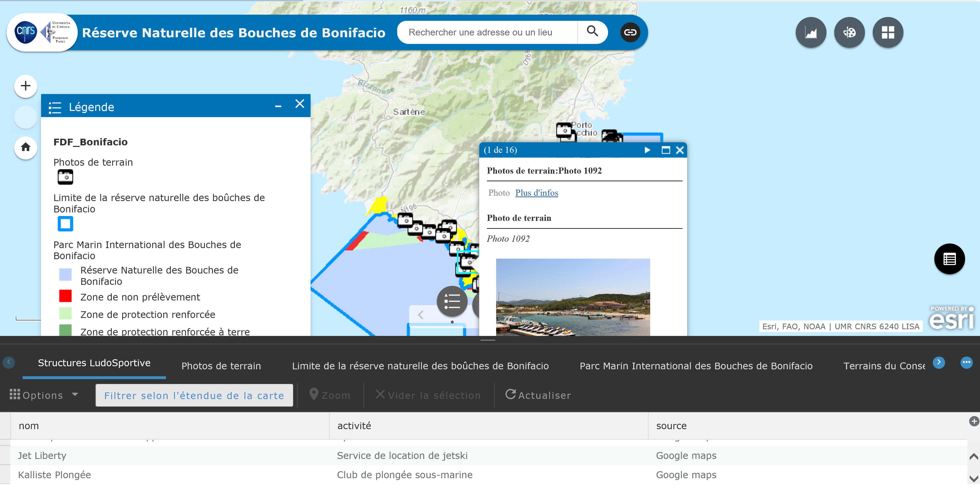Open the share link icon
Screen dimensions: 980x489
pyautogui.click(x=630, y=32)
